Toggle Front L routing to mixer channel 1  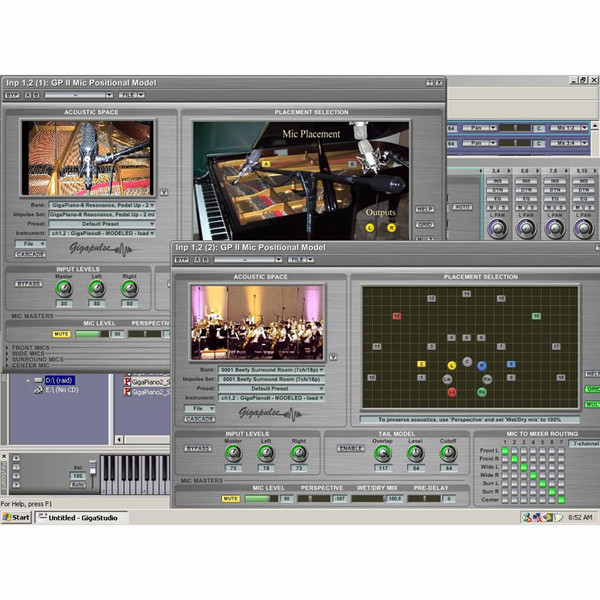505,451
